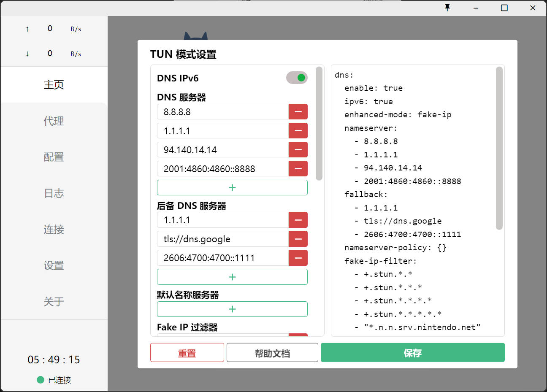Go to the 设置 (Settings) page
547x392 pixels.
[54, 265]
